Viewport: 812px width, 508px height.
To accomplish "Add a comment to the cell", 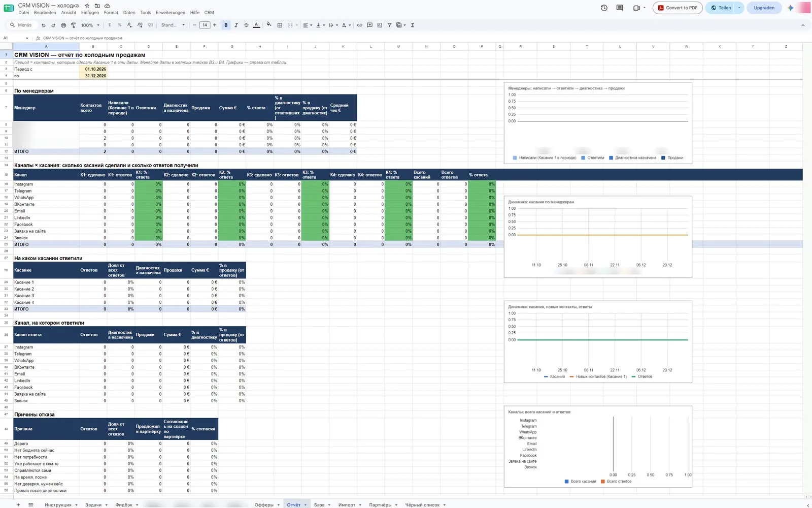I will tap(370, 25).
